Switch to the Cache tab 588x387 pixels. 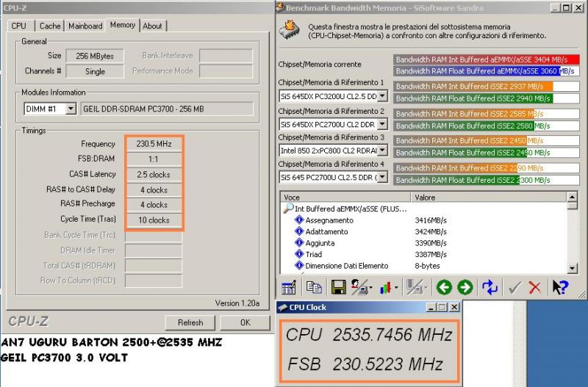50,26
